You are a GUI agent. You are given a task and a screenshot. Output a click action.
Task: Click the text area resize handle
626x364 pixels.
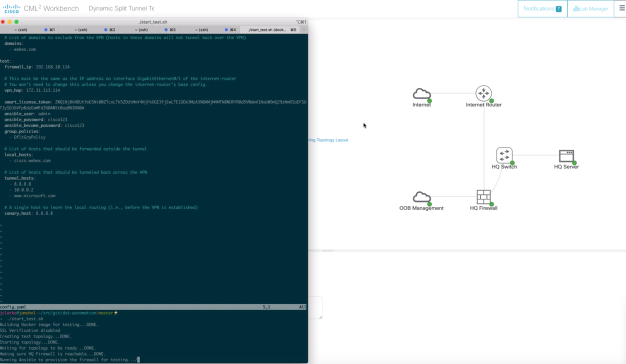320,317
